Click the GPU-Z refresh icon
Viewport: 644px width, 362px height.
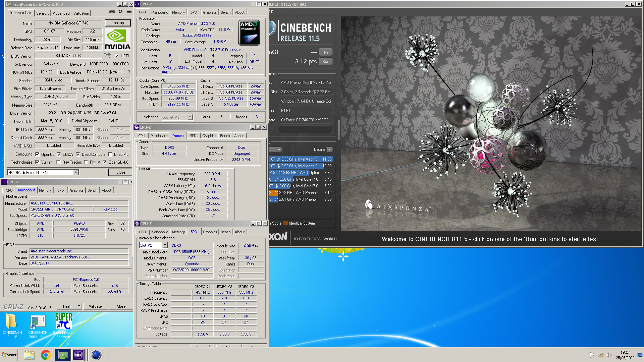pyautogui.click(x=121, y=12)
